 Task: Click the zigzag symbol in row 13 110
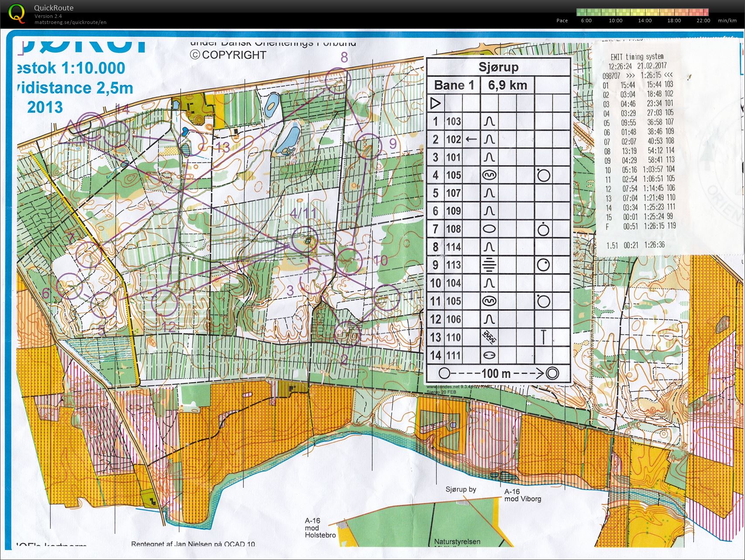pyautogui.click(x=490, y=337)
